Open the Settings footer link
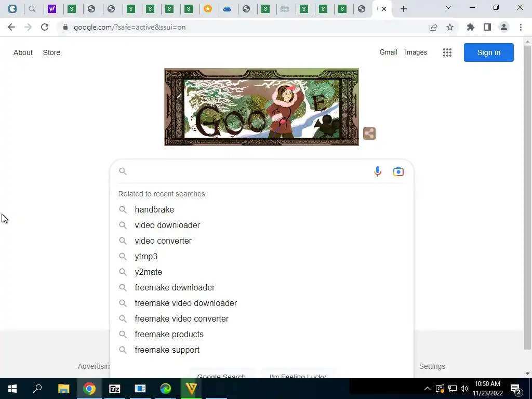Image resolution: width=532 pixels, height=399 pixels. pyautogui.click(x=432, y=366)
